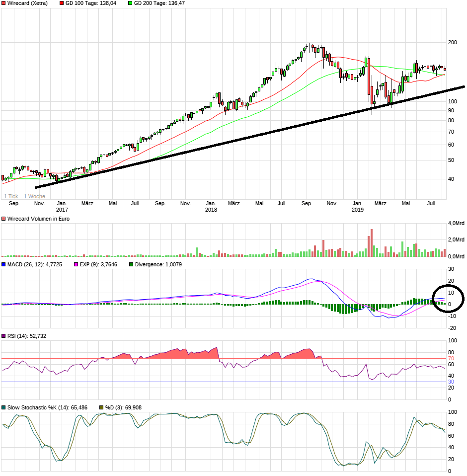The image size is (467, 476).
Task: Select the 'Wirecard (Xetra)' title text
Action: pos(27,3)
